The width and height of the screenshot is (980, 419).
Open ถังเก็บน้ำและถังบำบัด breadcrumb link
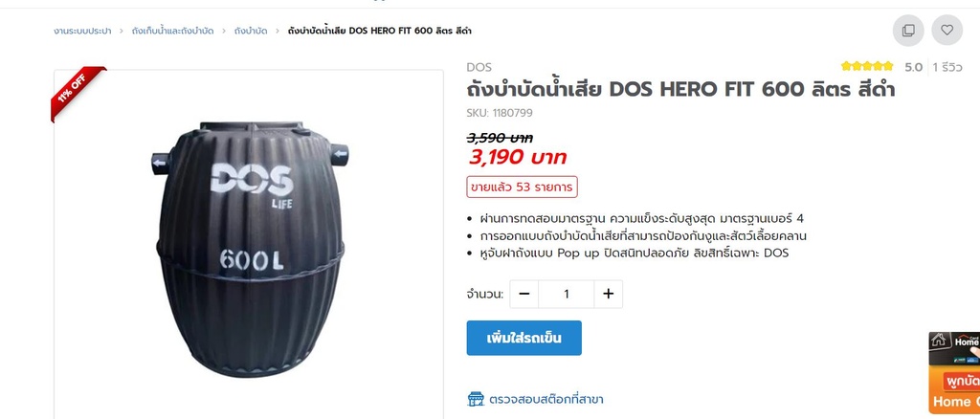point(172,31)
